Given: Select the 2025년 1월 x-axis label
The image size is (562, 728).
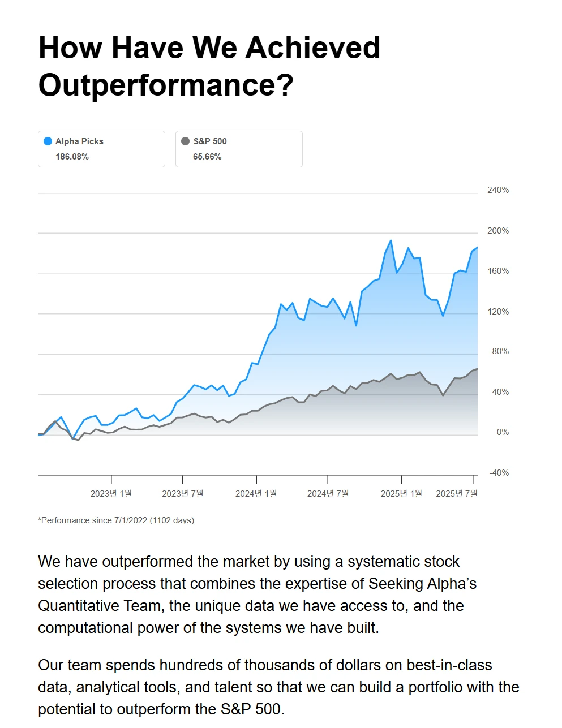Looking at the screenshot, I should (x=401, y=494).
